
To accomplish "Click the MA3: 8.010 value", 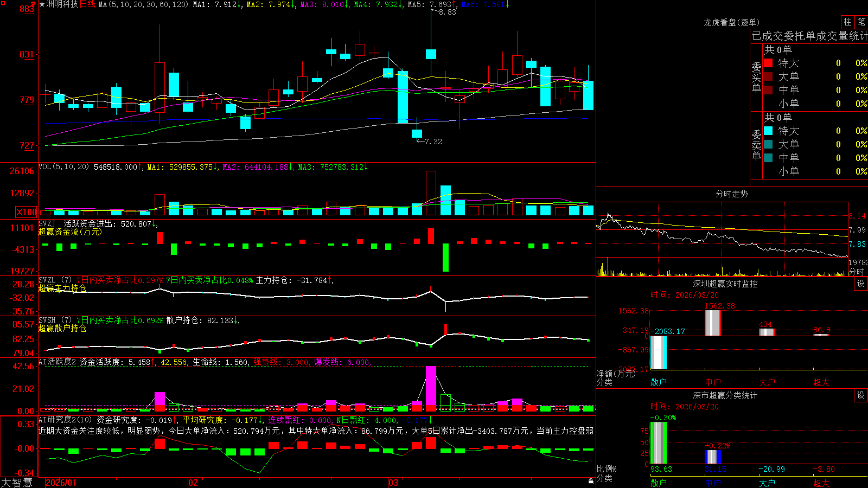I will tap(324, 4).
